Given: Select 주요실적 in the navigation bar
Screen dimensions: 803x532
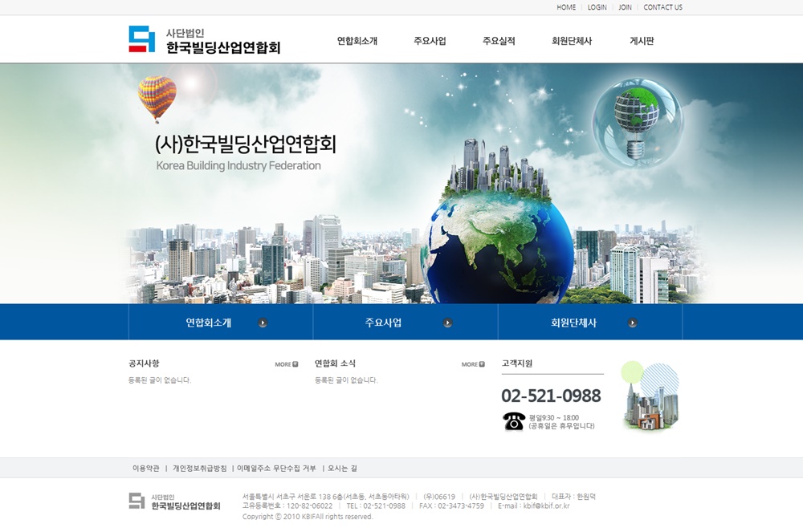Looking at the screenshot, I should coord(499,41).
